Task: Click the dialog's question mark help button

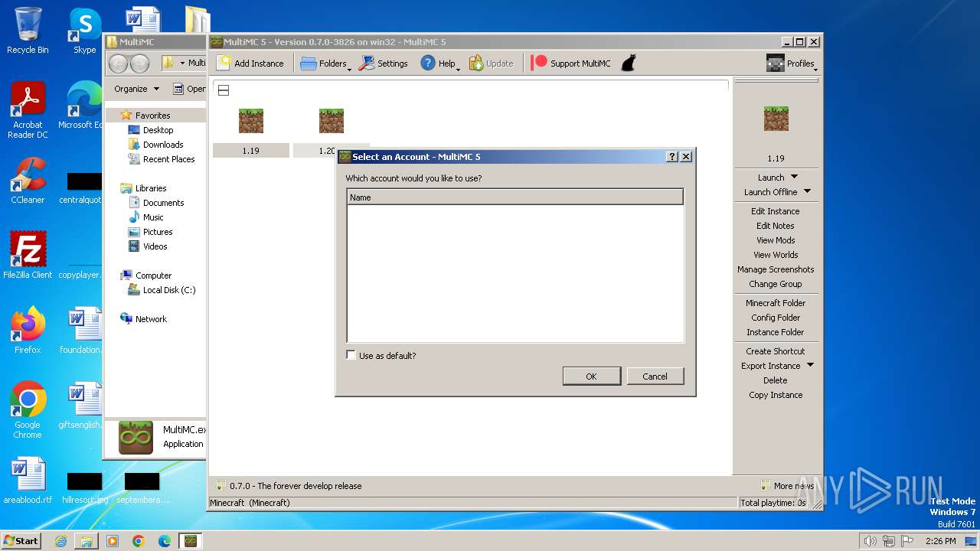Action: pyautogui.click(x=672, y=156)
